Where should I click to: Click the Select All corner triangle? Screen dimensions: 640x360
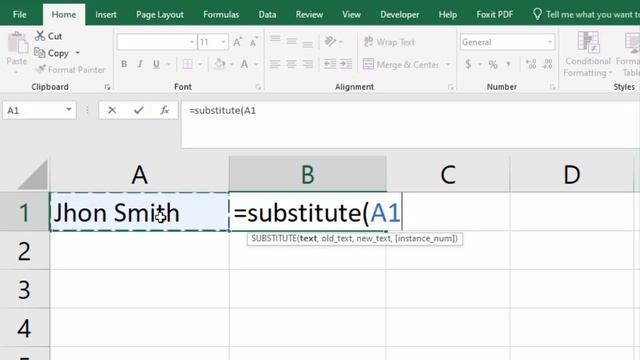tap(33, 175)
